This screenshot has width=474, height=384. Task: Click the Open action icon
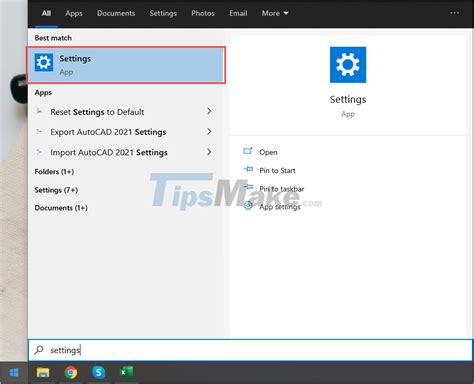(248, 151)
